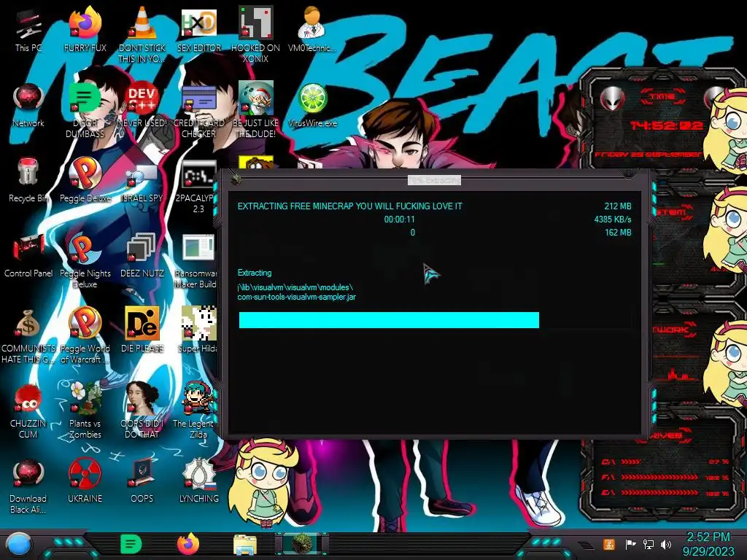Open the BE JUST LIKE THE DUDE! icon
The height and width of the screenshot is (560, 747).
pos(255,98)
